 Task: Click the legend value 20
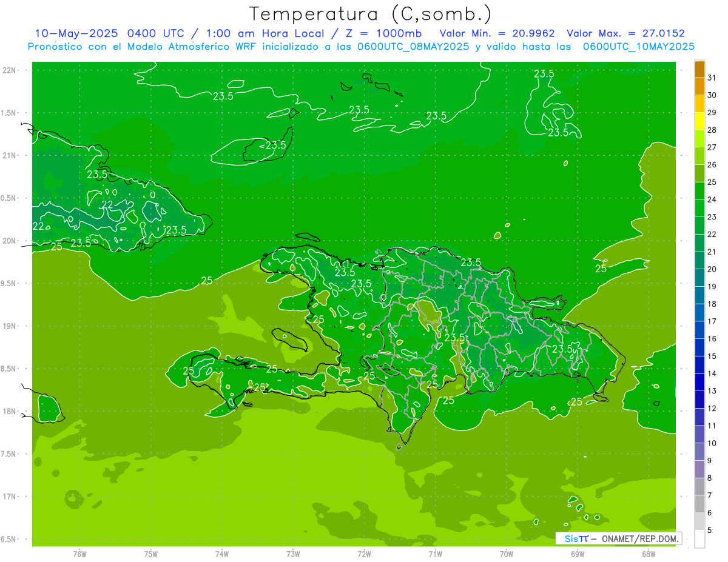click(712, 269)
